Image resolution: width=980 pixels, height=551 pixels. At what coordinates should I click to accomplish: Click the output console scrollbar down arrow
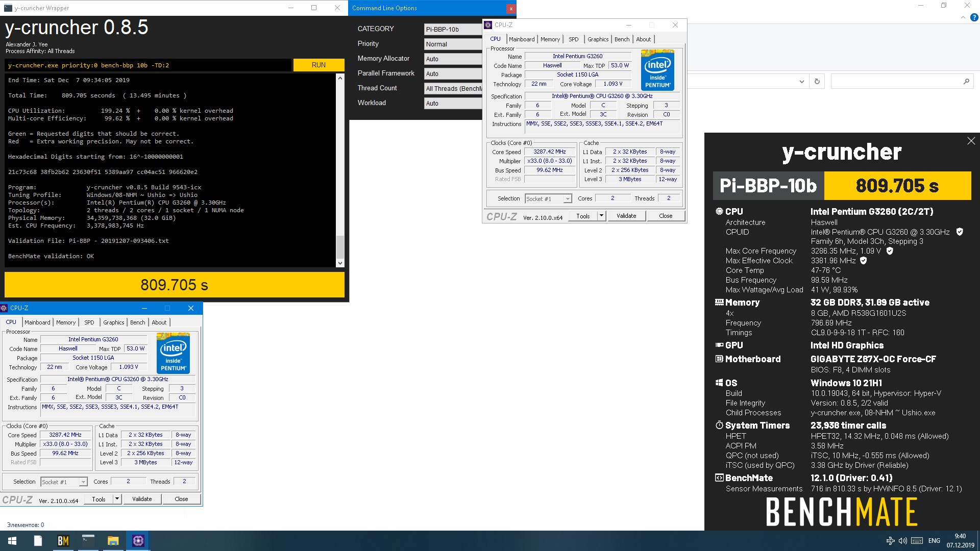pos(340,263)
